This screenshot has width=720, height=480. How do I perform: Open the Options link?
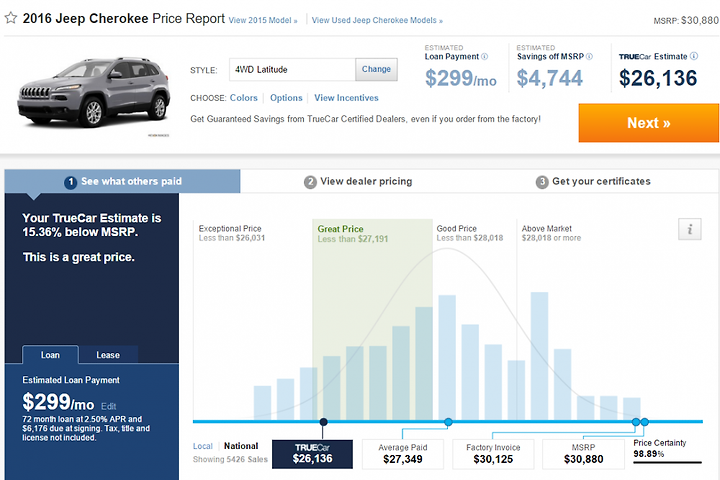coord(286,98)
